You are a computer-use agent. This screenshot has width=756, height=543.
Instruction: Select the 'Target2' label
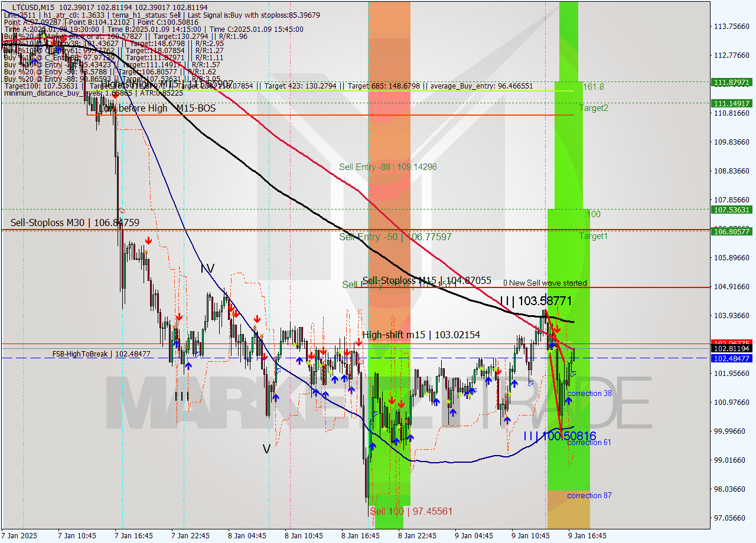point(594,108)
